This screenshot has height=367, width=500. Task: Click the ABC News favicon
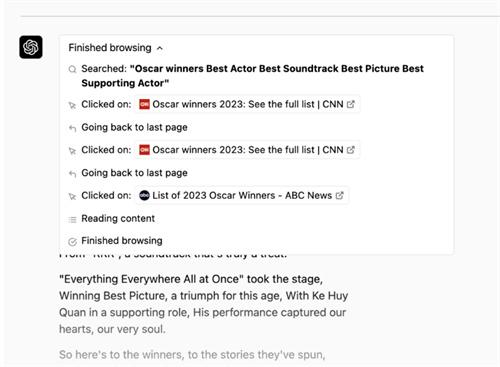[144, 195]
